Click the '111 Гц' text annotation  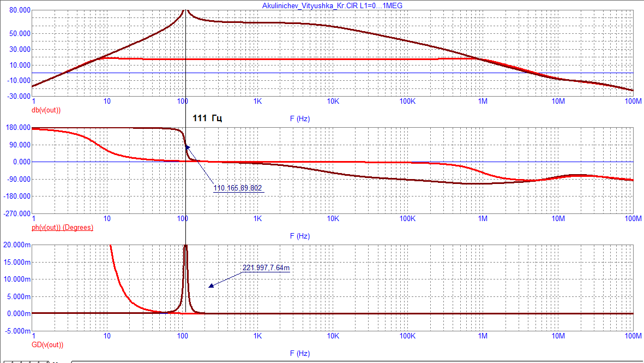[x=207, y=118]
